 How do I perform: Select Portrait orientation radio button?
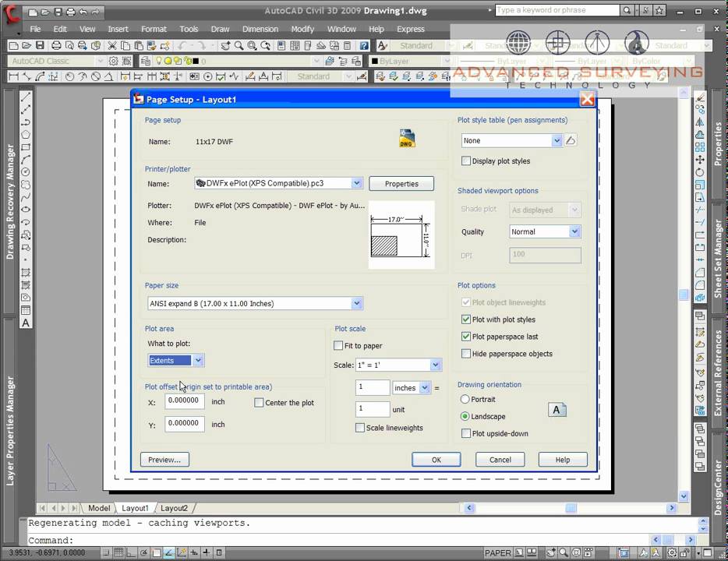click(x=465, y=399)
